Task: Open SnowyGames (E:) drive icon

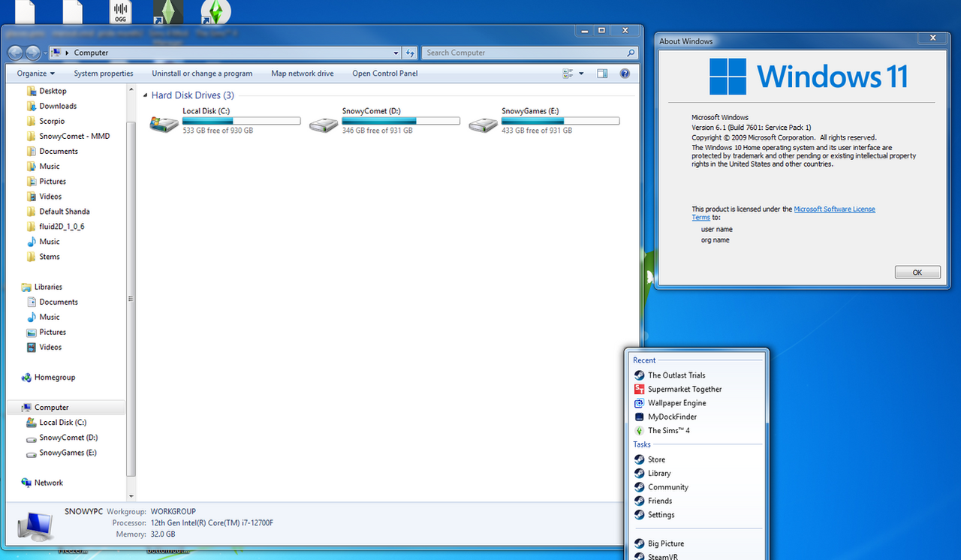Action: point(483,125)
